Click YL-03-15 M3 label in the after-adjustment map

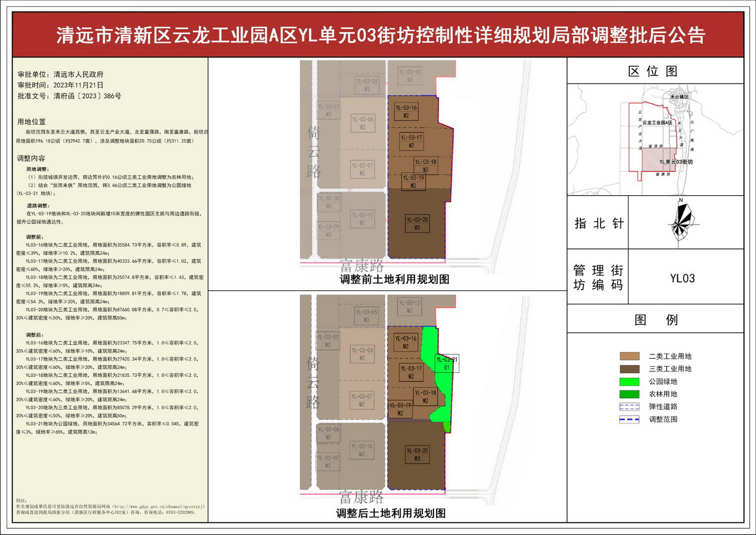[410, 307]
